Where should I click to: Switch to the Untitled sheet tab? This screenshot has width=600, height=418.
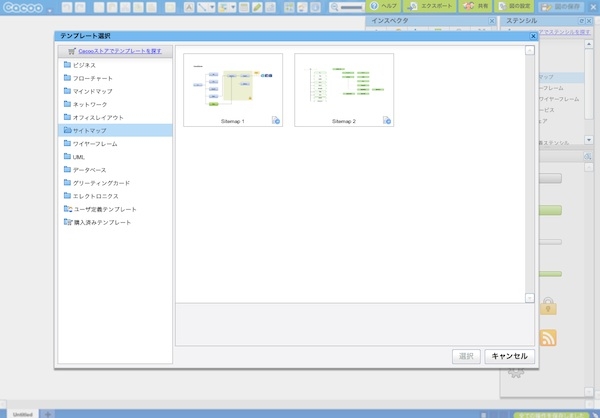[x=23, y=414]
